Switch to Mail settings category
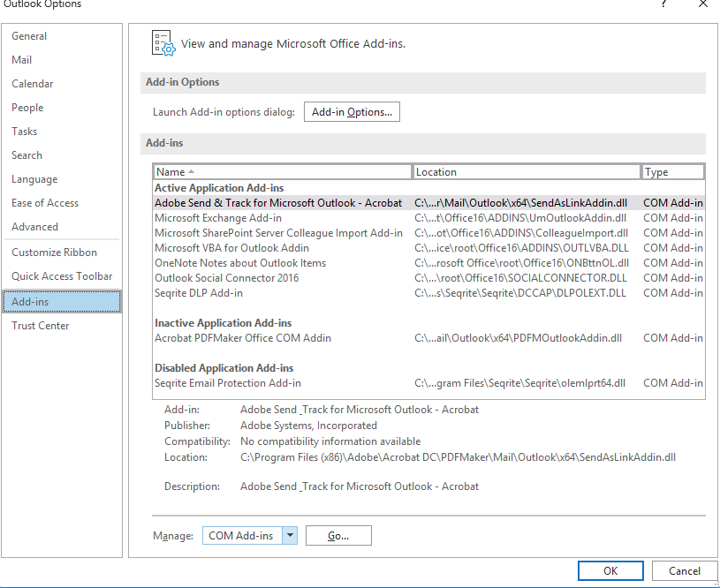This screenshot has width=720, height=588. pyautogui.click(x=22, y=60)
